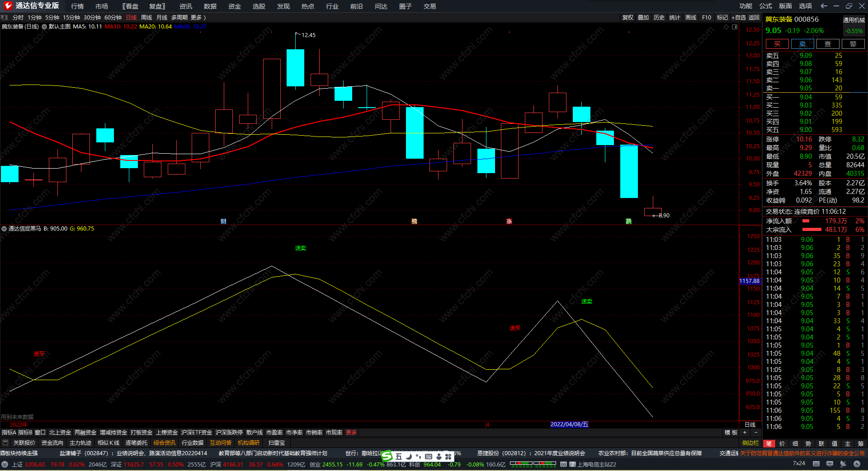
Task: Open the 模板 template dropdown
Action: coord(731,433)
